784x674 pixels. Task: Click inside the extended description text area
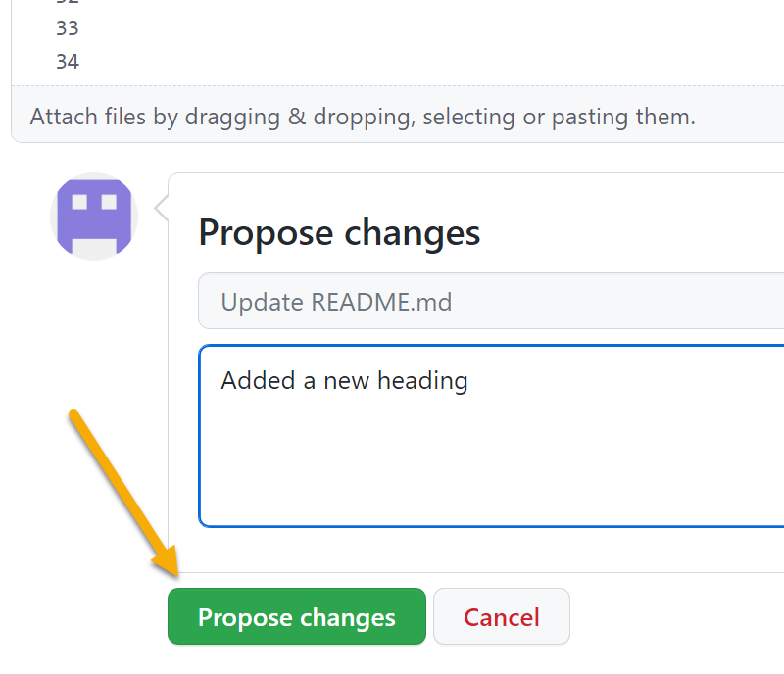coord(491,436)
